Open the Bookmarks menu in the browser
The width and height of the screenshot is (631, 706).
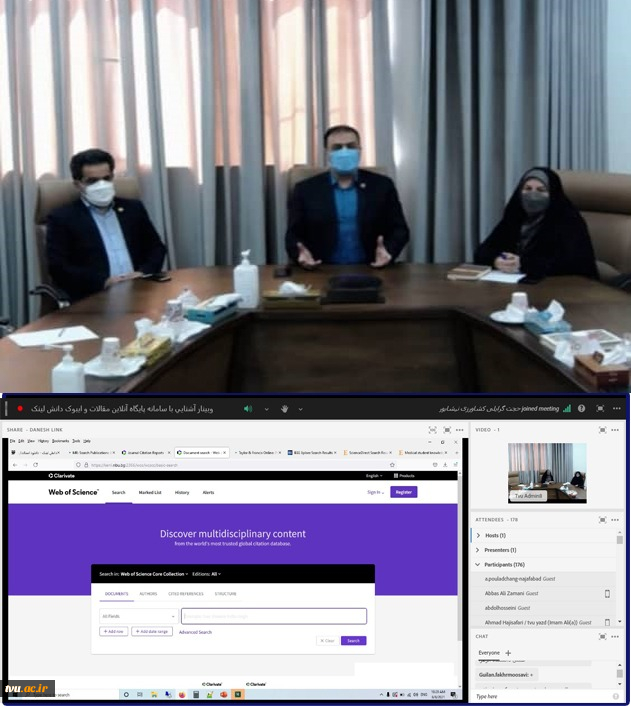tap(60, 441)
